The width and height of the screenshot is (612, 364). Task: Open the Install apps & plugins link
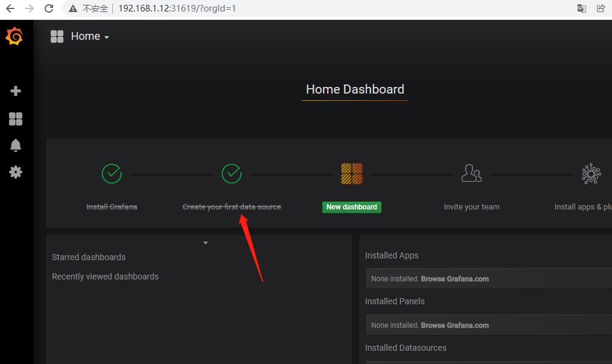click(x=583, y=207)
